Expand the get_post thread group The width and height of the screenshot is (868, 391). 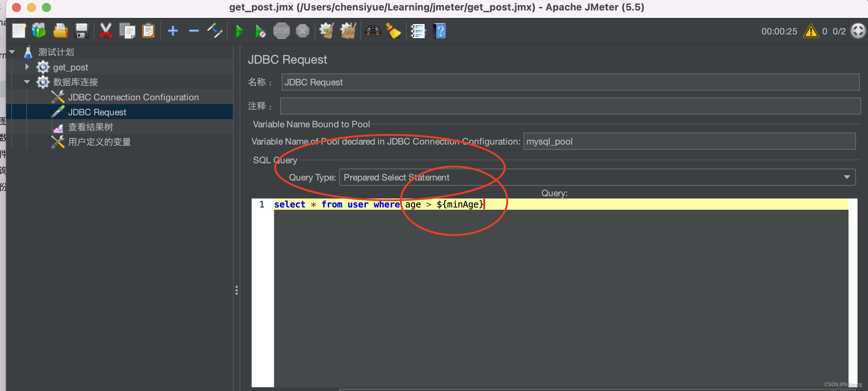click(x=27, y=67)
